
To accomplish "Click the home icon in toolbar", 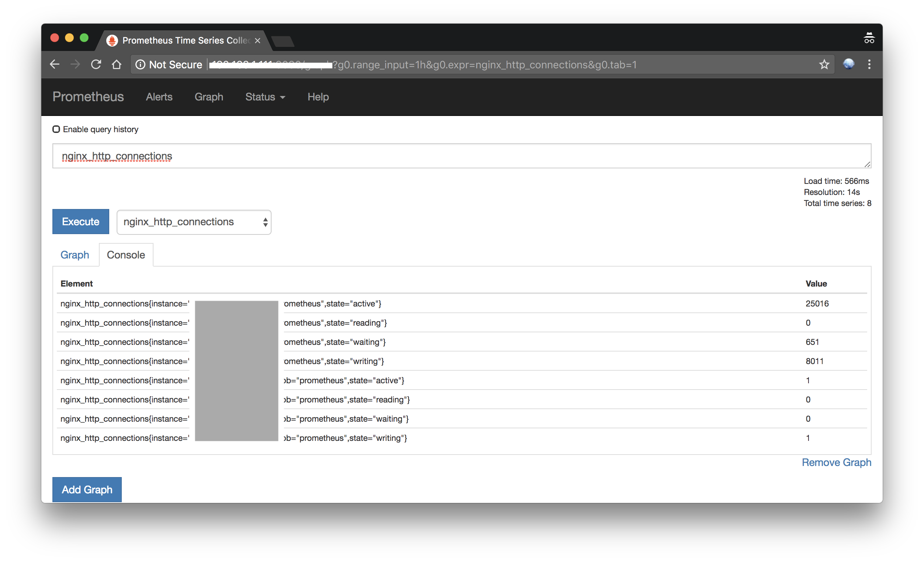I will (117, 65).
